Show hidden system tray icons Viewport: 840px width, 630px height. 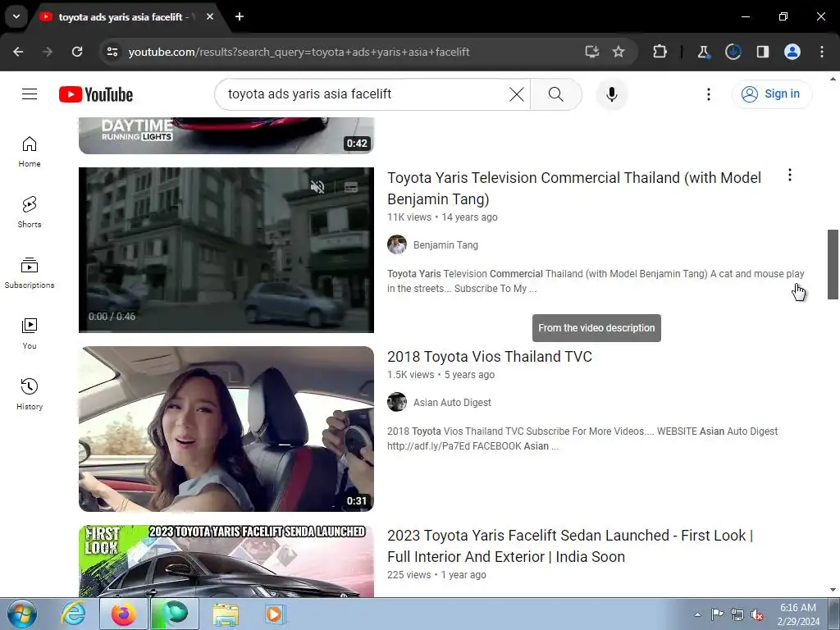pyautogui.click(x=697, y=614)
